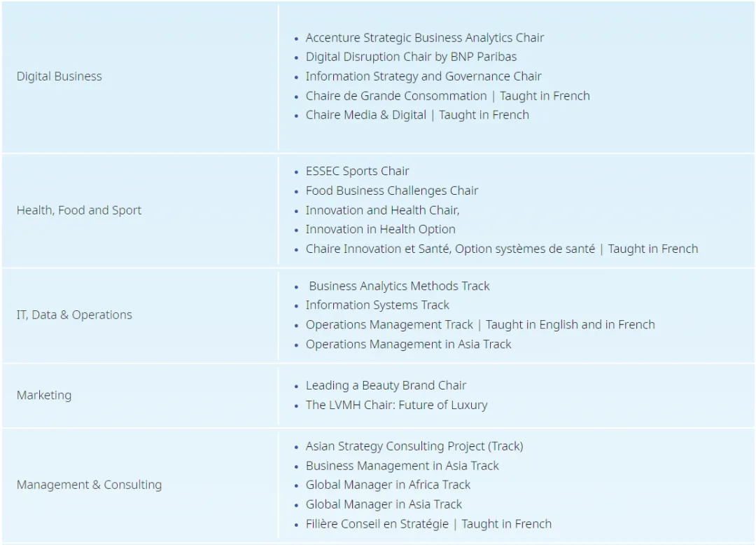Open Information Strategy and Governance Chair
Screen dimensions: 756x545
pyautogui.click(x=423, y=76)
